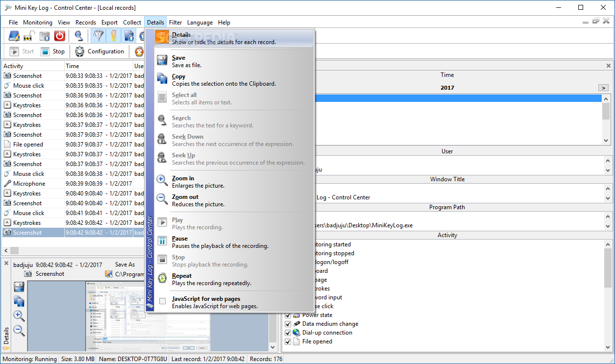The height and width of the screenshot is (364, 615).
Task: Click Records: 176 in status bar
Action: pyautogui.click(x=266, y=359)
